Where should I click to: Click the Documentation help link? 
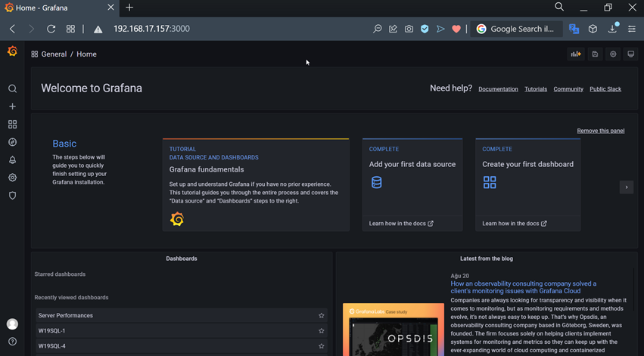point(498,89)
